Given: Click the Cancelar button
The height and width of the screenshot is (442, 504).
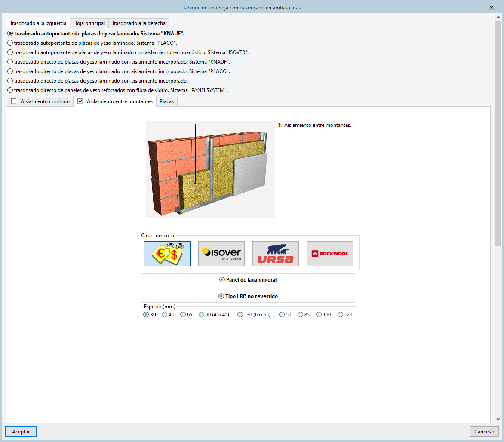Looking at the screenshot, I should [484, 431].
